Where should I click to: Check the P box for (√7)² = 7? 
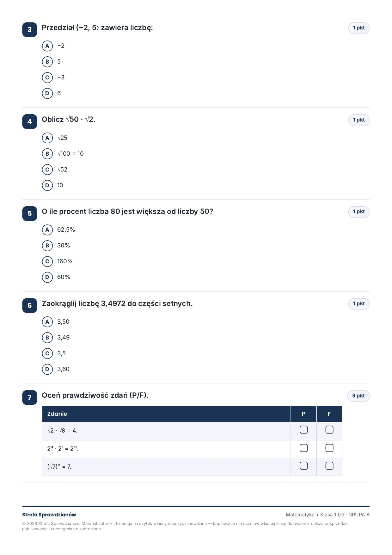(303, 466)
